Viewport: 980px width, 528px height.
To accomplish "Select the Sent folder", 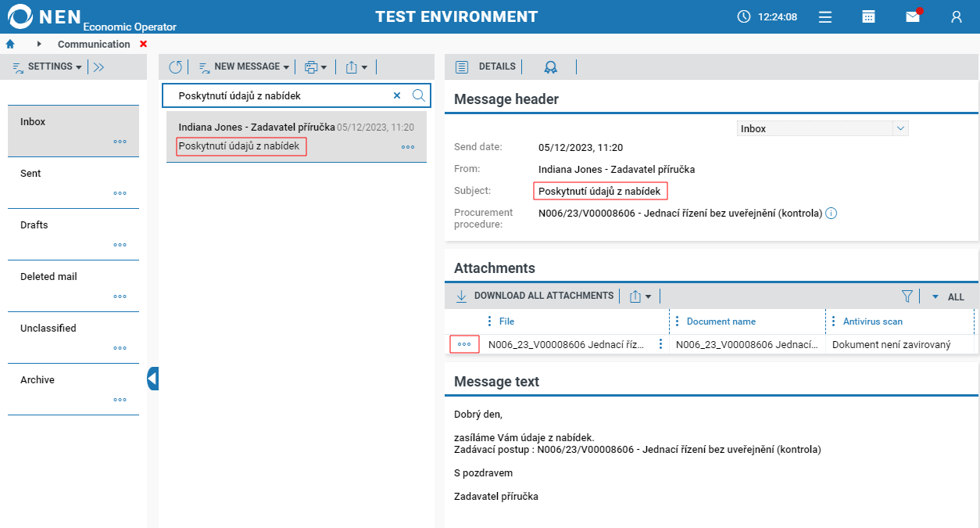I will (31, 174).
